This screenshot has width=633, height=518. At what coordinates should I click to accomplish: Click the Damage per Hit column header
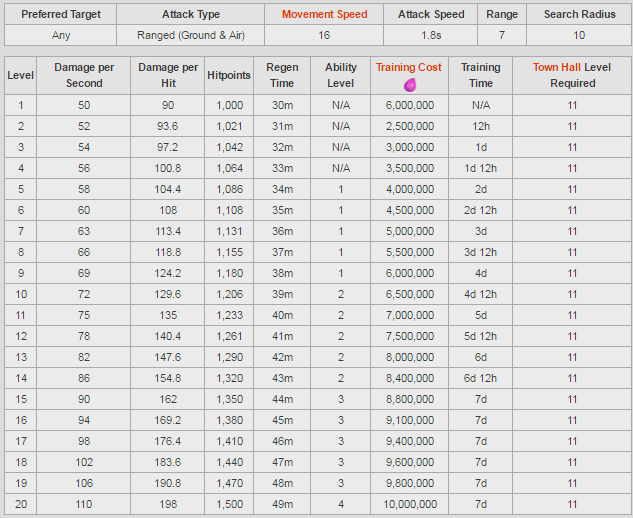(x=168, y=75)
